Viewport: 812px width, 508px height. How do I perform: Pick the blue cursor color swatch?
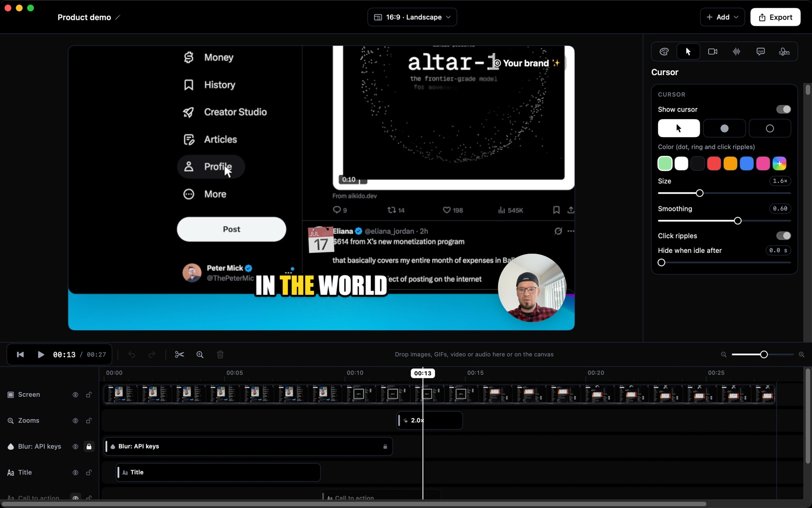coord(747,163)
